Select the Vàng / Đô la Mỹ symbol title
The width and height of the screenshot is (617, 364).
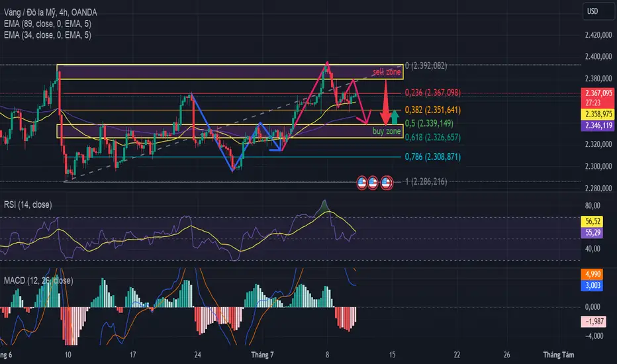pyautogui.click(x=50, y=13)
